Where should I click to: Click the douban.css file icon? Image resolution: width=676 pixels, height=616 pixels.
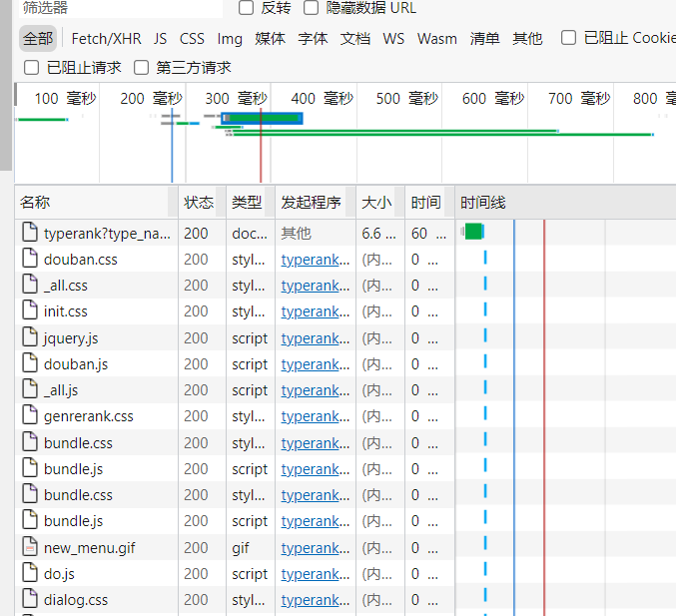click(30, 258)
